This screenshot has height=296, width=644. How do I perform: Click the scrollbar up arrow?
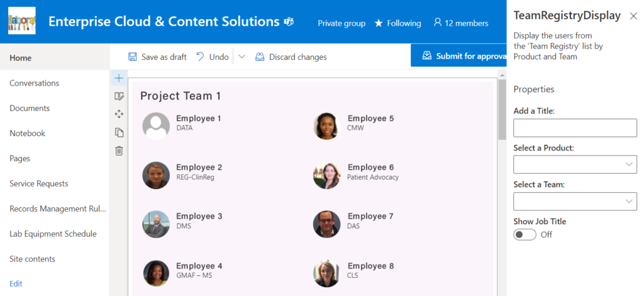point(502,75)
